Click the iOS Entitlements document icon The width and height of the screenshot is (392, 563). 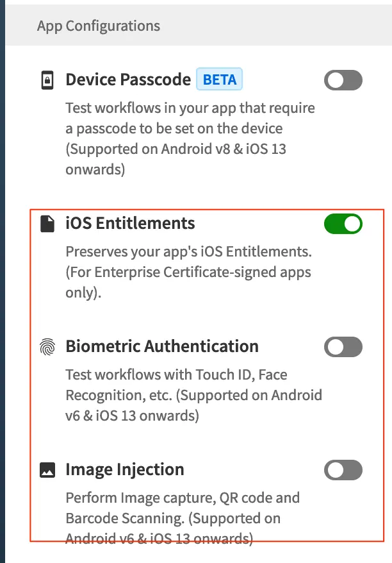[x=47, y=224]
